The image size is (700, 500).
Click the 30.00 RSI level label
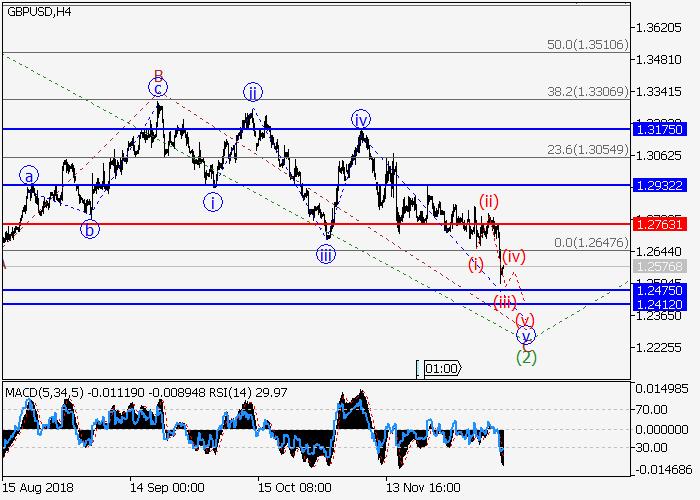click(652, 447)
